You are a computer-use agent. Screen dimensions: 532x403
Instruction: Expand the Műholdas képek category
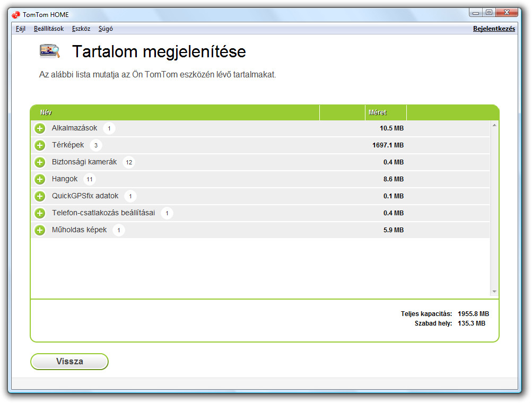[40, 230]
